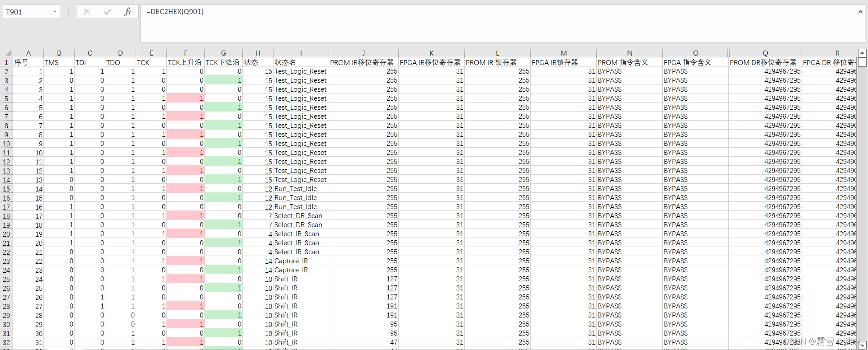Click the vertical scrollbar up arrow

click(x=862, y=53)
